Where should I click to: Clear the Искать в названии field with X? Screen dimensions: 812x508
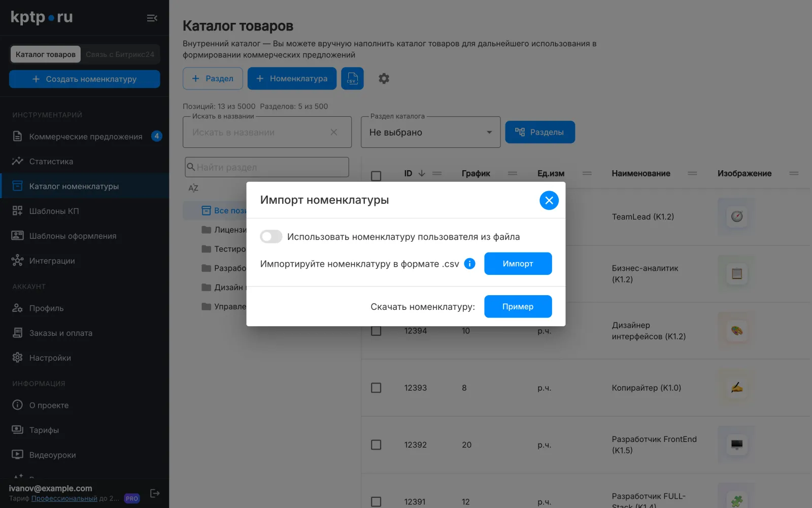pyautogui.click(x=334, y=132)
